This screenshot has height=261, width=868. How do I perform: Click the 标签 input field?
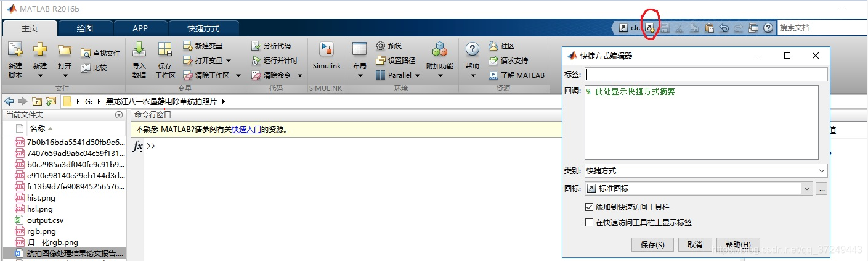point(706,74)
